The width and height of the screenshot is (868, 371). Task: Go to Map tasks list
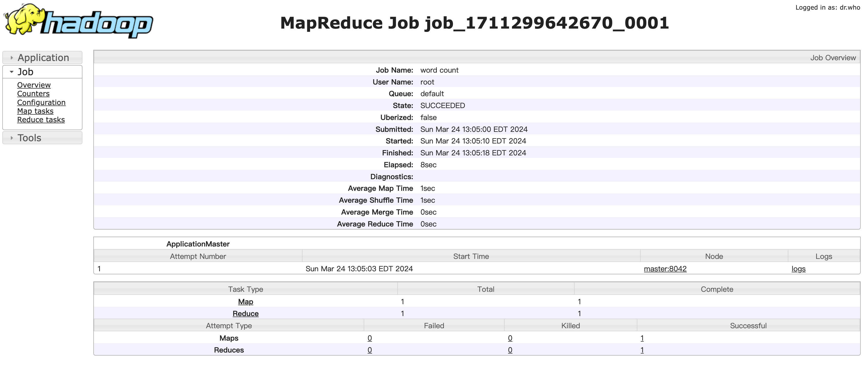coord(35,111)
